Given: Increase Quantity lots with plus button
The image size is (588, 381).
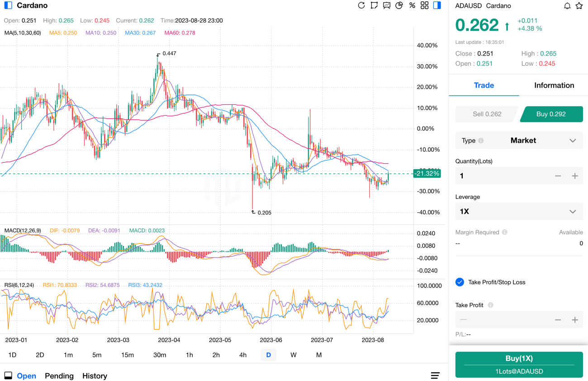Looking at the screenshot, I should [574, 176].
